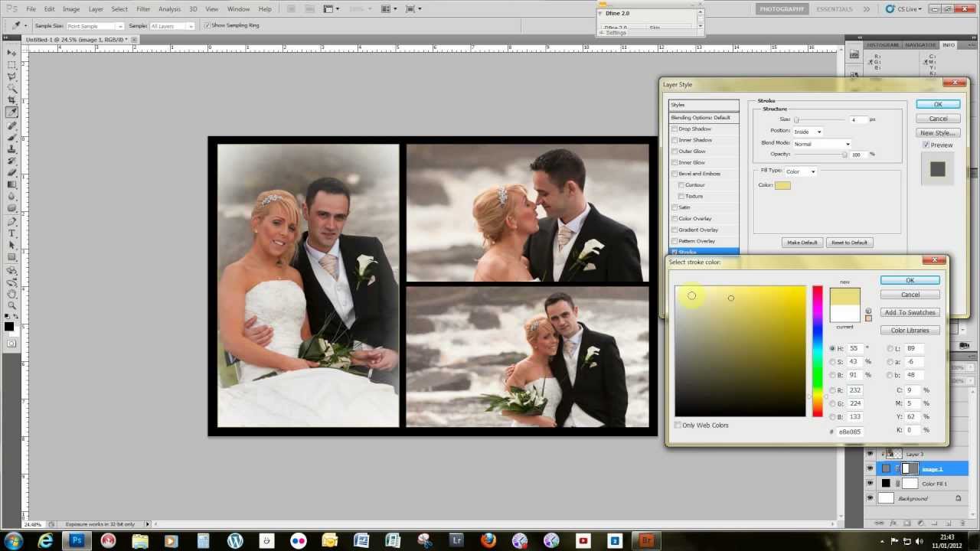The height and width of the screenshot is (551, 980).
Task: Click OK in the stroke color picker
Action: coord(910,280)
